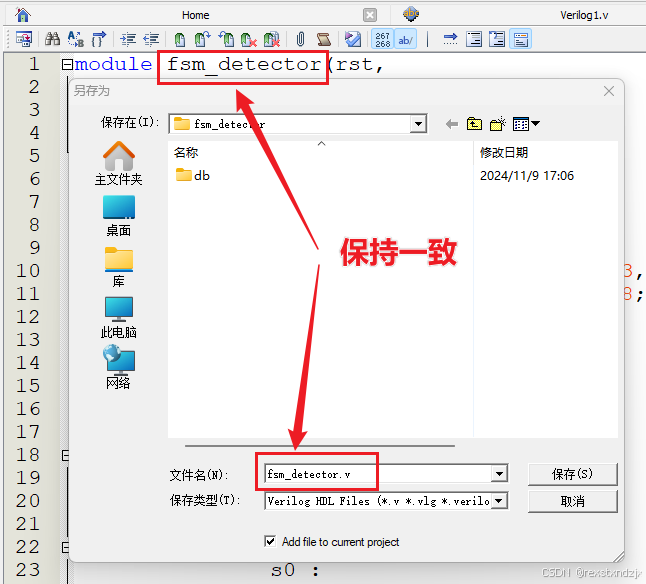Screen dimensions: 646x584
Task: Select the Network (网络) shortcut
Action: (119, 367)
